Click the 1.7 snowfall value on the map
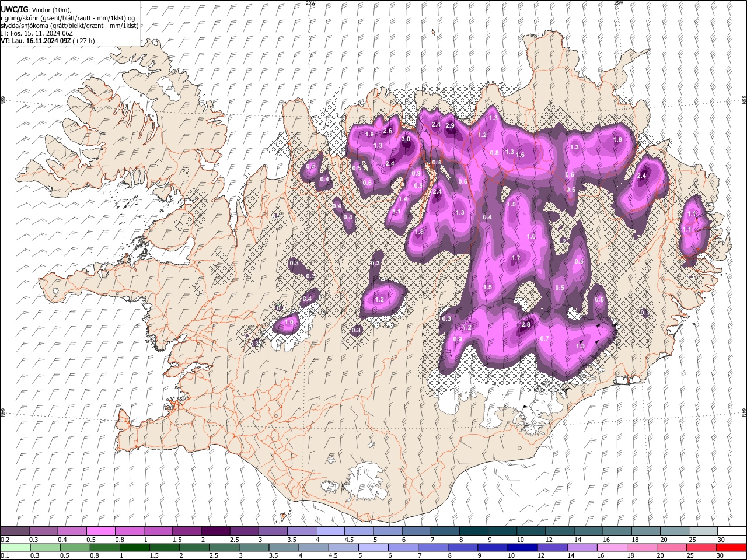This screenshot has height=560, width=747. [516, 258]
